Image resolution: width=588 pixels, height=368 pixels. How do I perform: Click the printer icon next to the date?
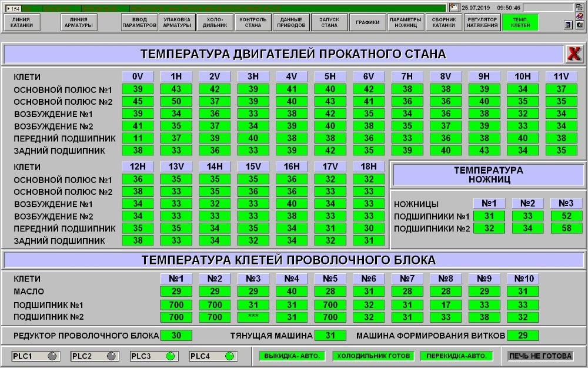click(x=455, y=7)
